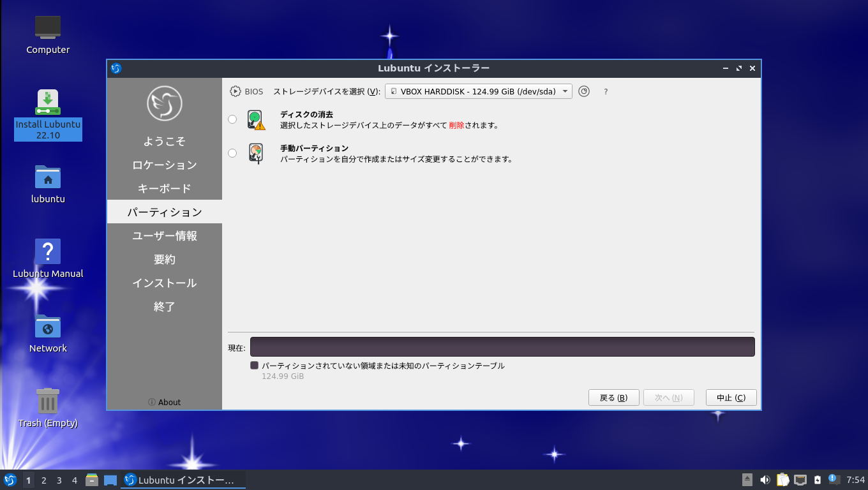This screenshot has height=490, width=868.
Task: Open the About link in sidebar
Action: (x=165, y=402)
